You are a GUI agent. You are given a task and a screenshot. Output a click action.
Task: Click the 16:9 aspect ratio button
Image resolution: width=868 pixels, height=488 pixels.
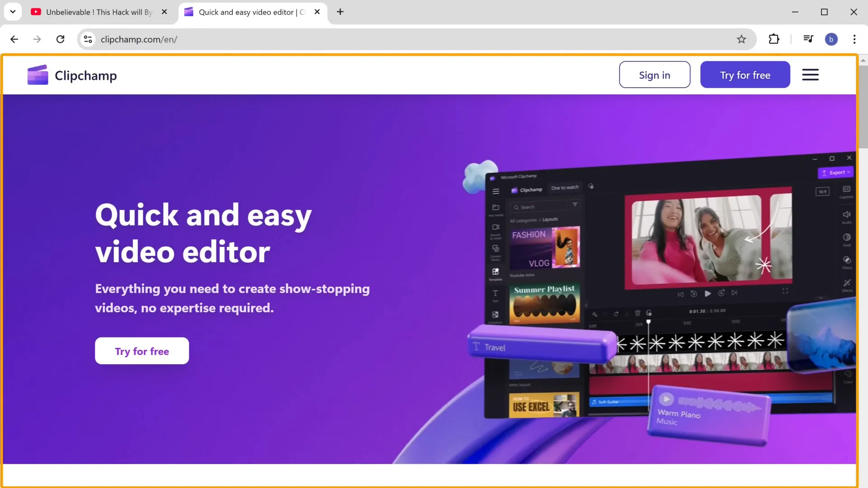(823, 192)
